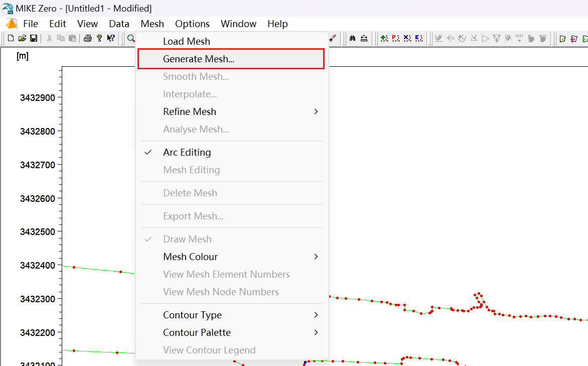Click the Copy toolbar icon
The width and height of the screenshot is (588, 366).
point(61,38)
